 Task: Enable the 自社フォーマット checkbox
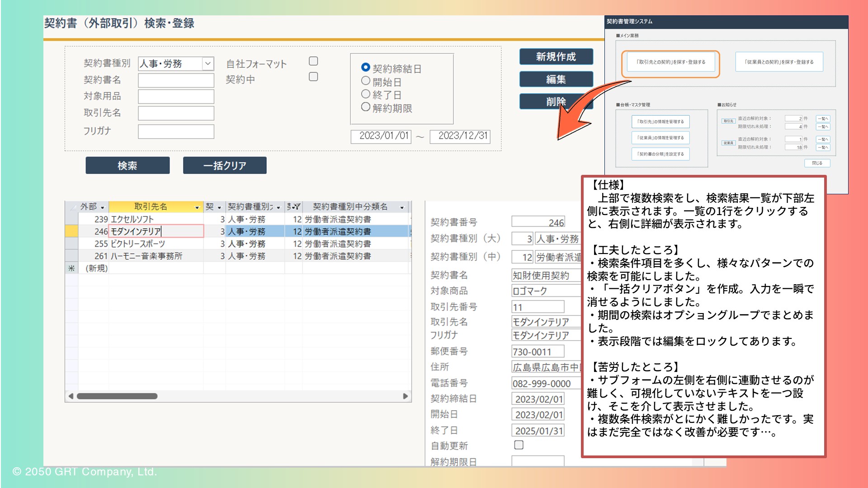(313, 61)
